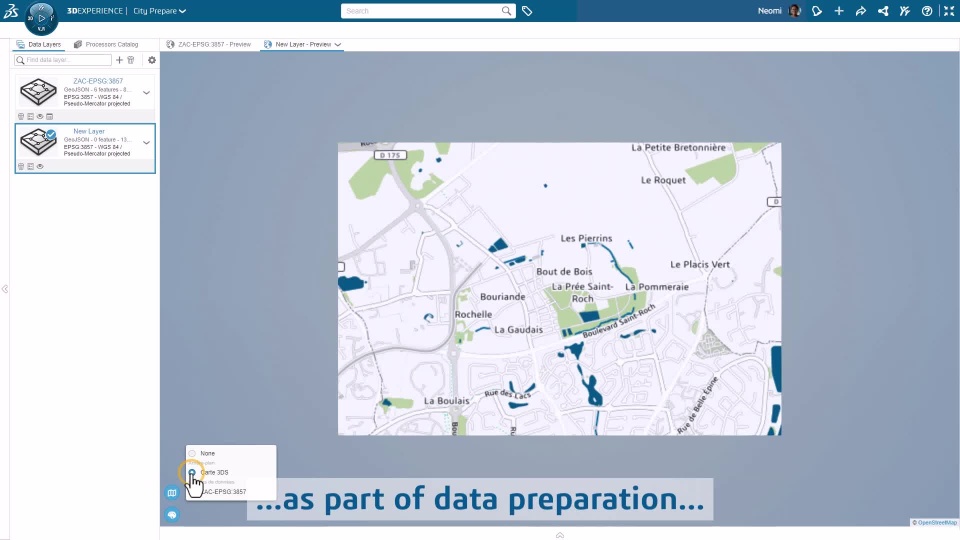The image size is (960, 540).
Task: Click the ZAC-EPSG:3857 layer title
Action: [x=98, y=81]
